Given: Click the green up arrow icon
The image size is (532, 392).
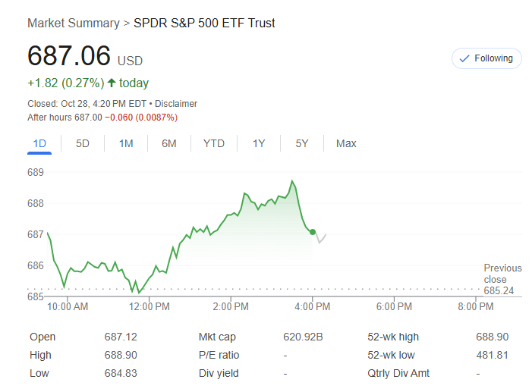Looking at the screenshot, I should coord(112,83).
